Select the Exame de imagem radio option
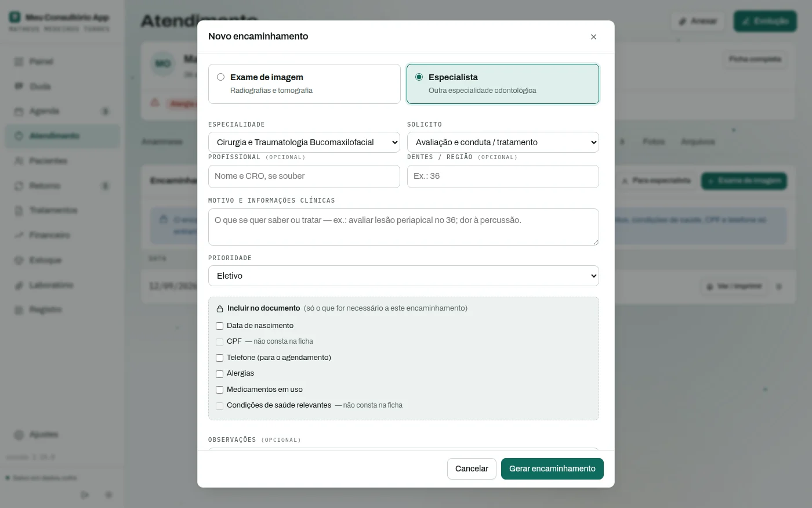 coord(220,77)
